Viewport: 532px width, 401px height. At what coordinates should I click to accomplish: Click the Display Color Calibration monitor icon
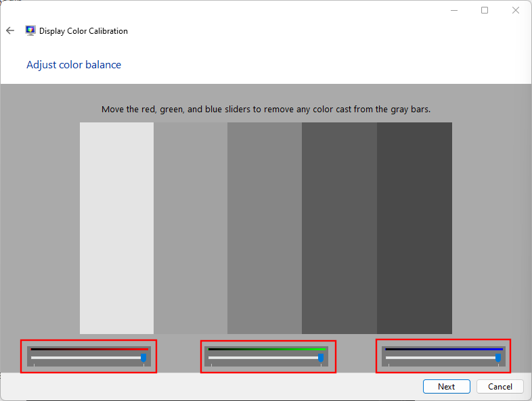(30, 31)
